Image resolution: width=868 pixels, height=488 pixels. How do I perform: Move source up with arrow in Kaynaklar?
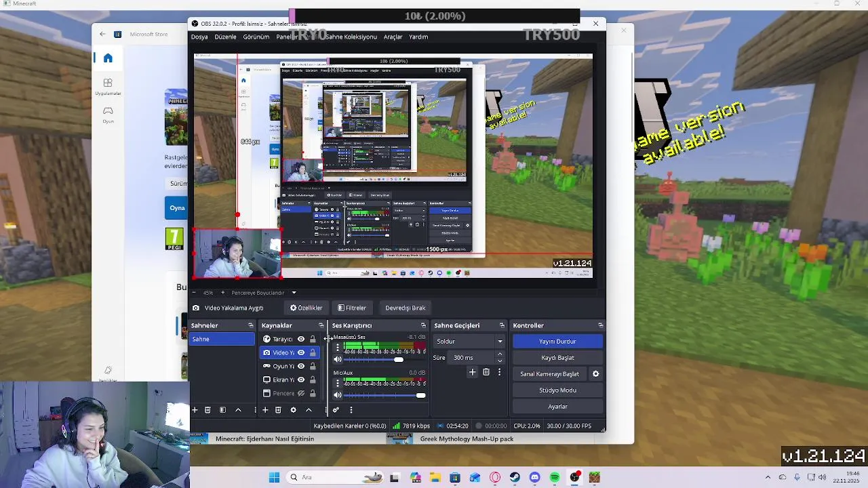(x=309, y=410)
